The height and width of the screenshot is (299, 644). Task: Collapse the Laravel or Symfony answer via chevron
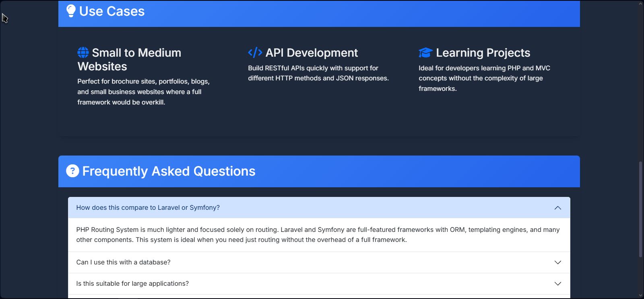[x=557, y=208]
